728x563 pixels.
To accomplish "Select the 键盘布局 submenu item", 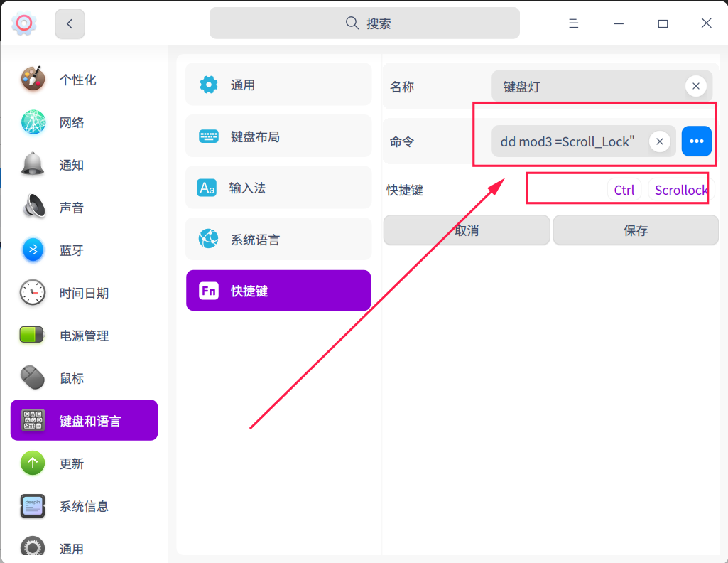I will (278, 136).
